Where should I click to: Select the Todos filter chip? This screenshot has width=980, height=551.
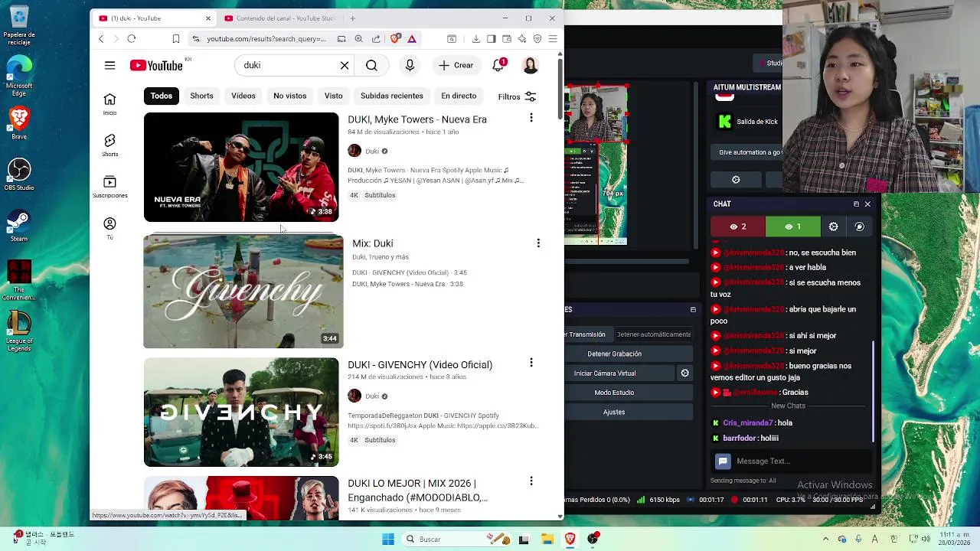point(161,96)
